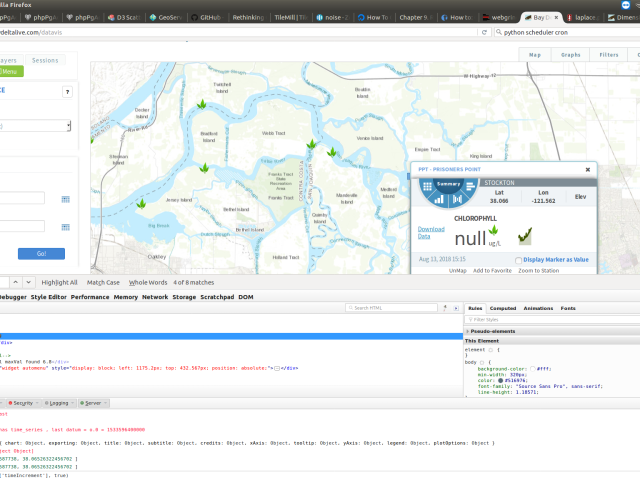The height and width of the screenshot is (480, 640).
Task: Switch to the GitHub browser tab
Action: click(x=207, y=18)
